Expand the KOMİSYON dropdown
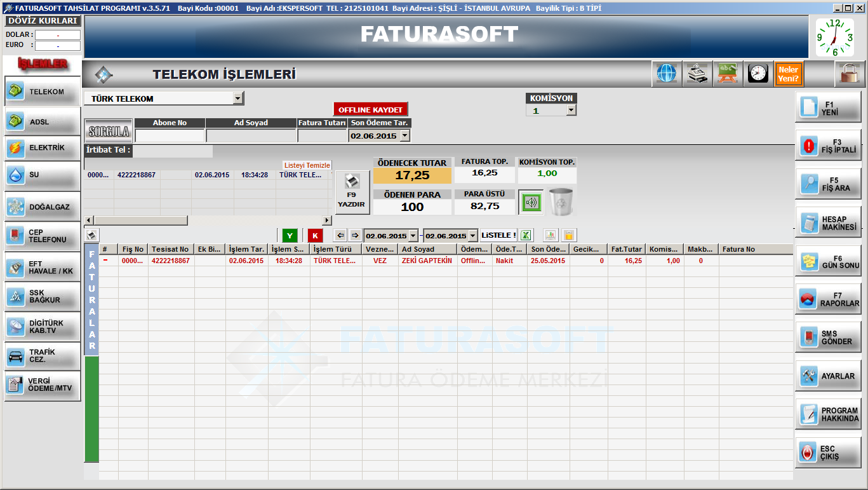The image size is (868, 490). (x=571, y=110)
